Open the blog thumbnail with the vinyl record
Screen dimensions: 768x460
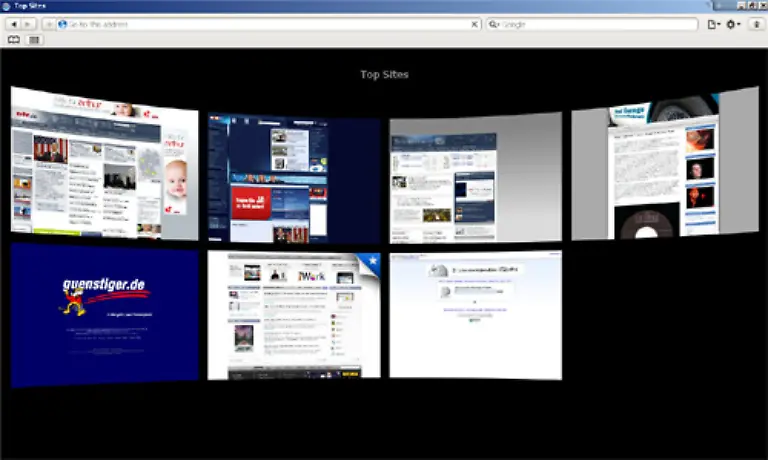665,164
